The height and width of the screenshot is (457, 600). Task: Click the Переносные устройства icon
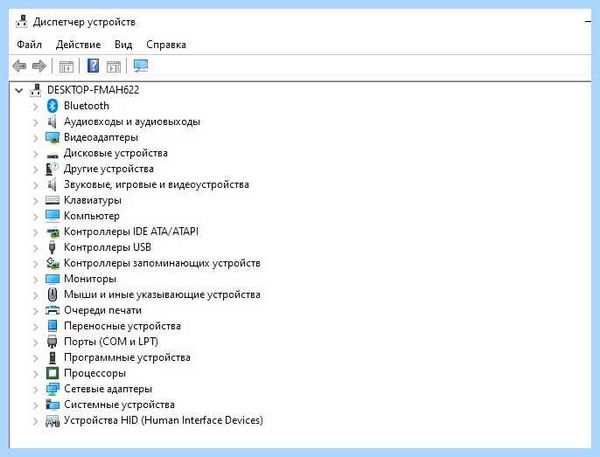click(52, 326)
